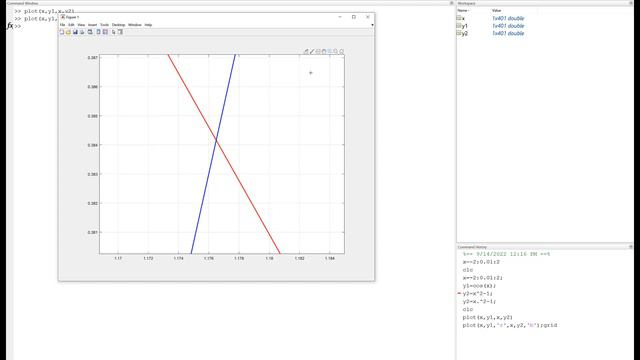Image resolution: width=640 pixels, height=360 pixels.
Task: Select 'y1=cos(x);' in Command History
Action: pos(479,286)
